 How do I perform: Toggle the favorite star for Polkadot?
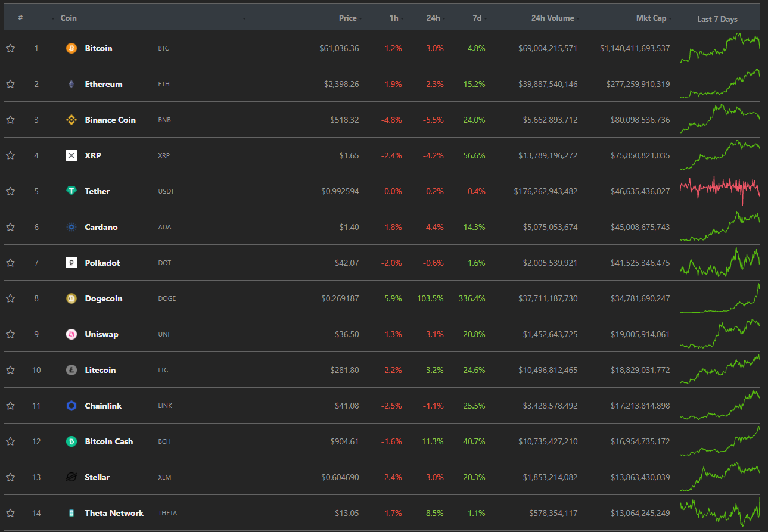tap(10, 263)
